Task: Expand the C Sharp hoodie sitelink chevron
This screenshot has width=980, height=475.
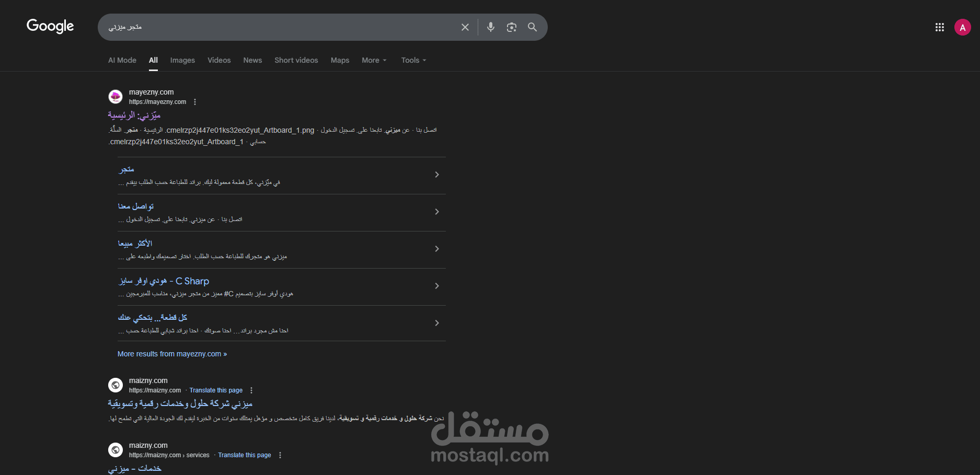Action: point(437,286)
